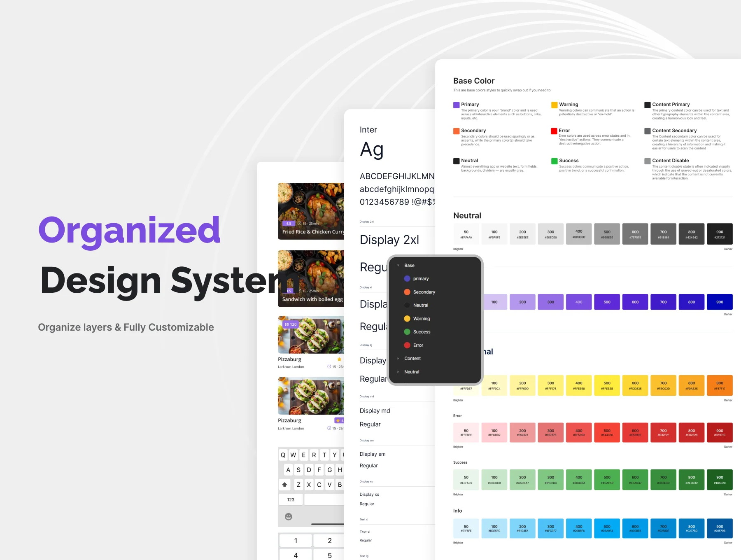The width and height of the screenshot is (741, 560).
Task: Click the green Success color square icon
Action: pos(554,161)
